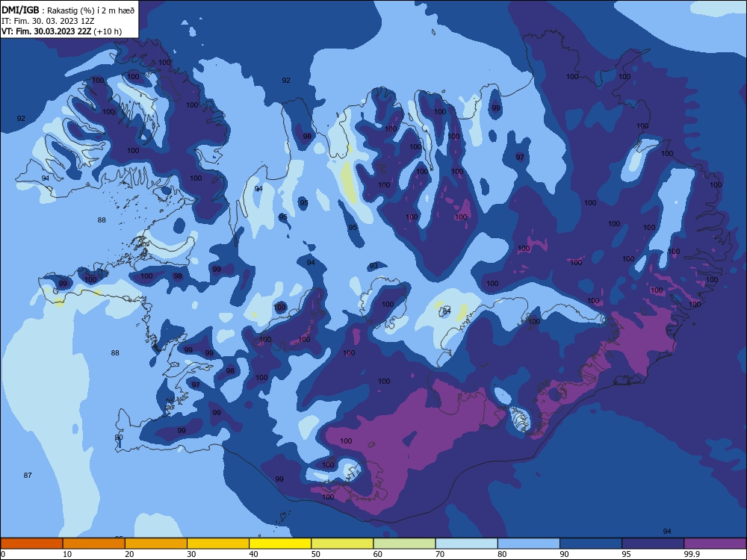Click the '30' legend scale label
Viewport: 747px width, 560px height.
[x=191, y=554]
